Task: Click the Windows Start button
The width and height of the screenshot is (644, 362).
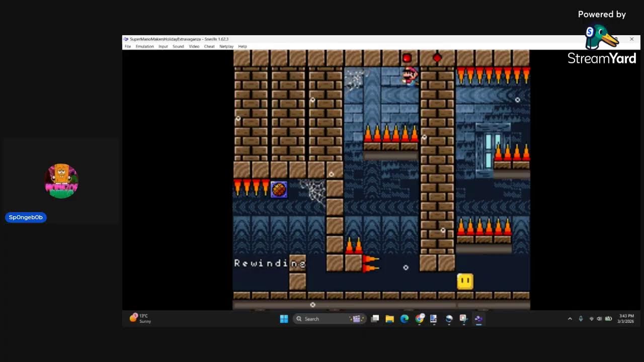Action: coord(284,319)
